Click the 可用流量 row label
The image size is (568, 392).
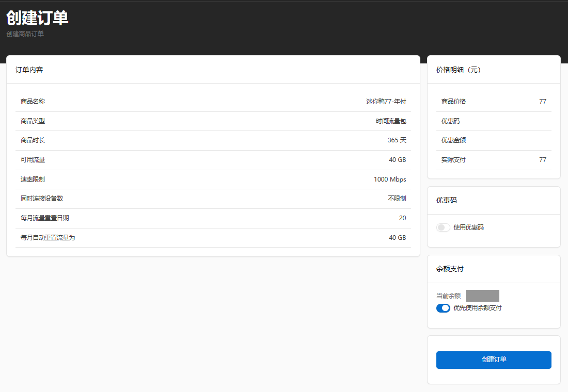coord(33,159)
